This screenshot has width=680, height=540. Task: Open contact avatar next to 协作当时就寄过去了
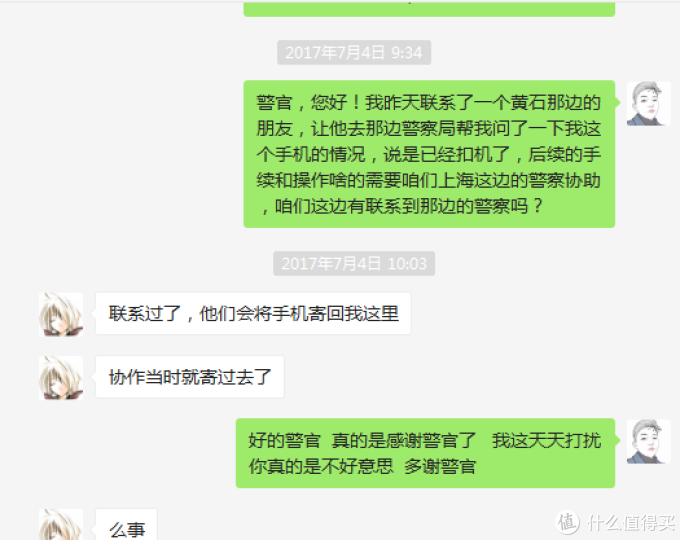[61, 378]
